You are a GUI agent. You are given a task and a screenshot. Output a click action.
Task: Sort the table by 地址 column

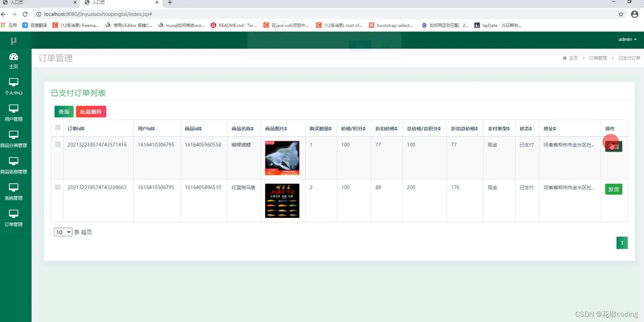[550, 129]
